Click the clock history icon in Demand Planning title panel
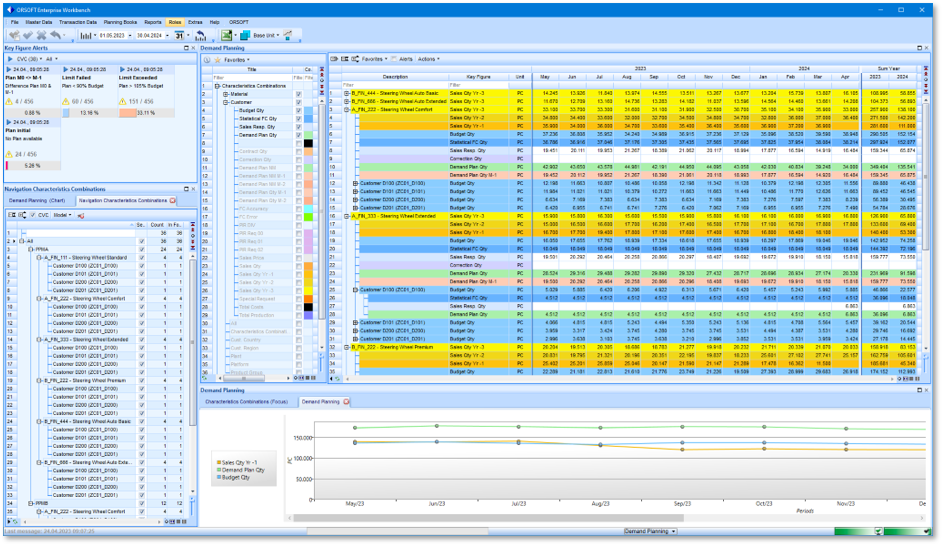 tap(207, 59)
